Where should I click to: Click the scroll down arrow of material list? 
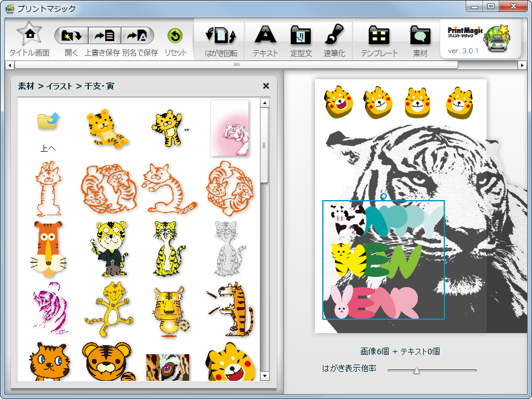point(265,376)
